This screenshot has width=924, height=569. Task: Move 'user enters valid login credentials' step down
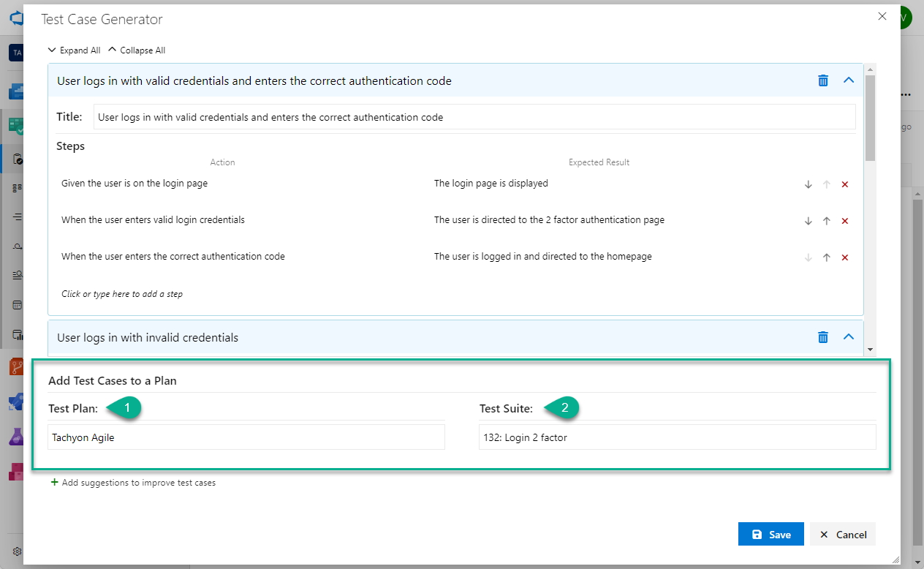pos(808,221)
